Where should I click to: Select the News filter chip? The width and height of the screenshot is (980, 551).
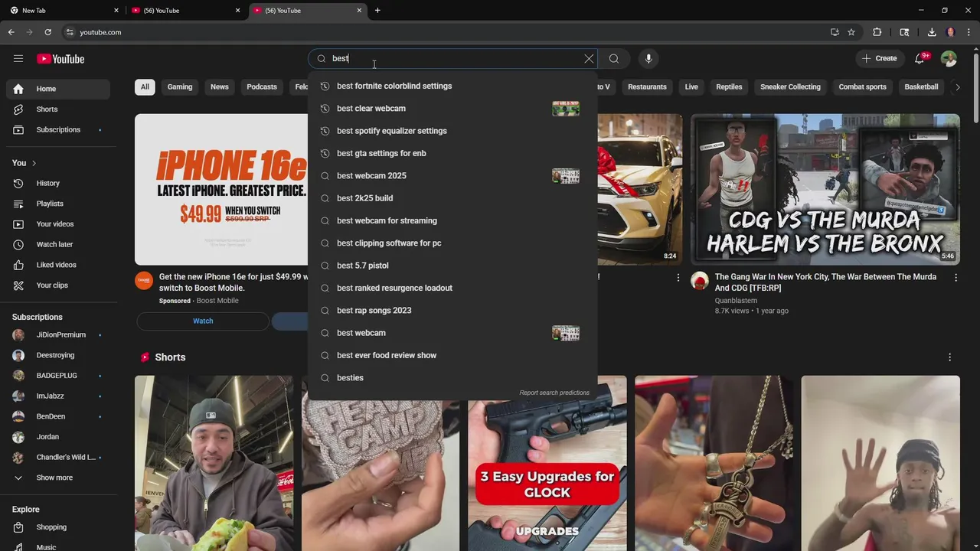click(x=220, y=86)
